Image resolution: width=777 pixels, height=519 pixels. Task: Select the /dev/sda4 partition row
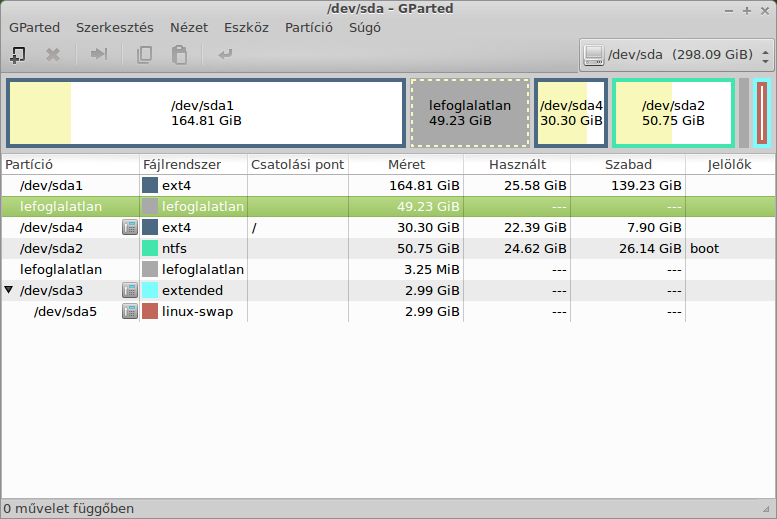point(388,228)
